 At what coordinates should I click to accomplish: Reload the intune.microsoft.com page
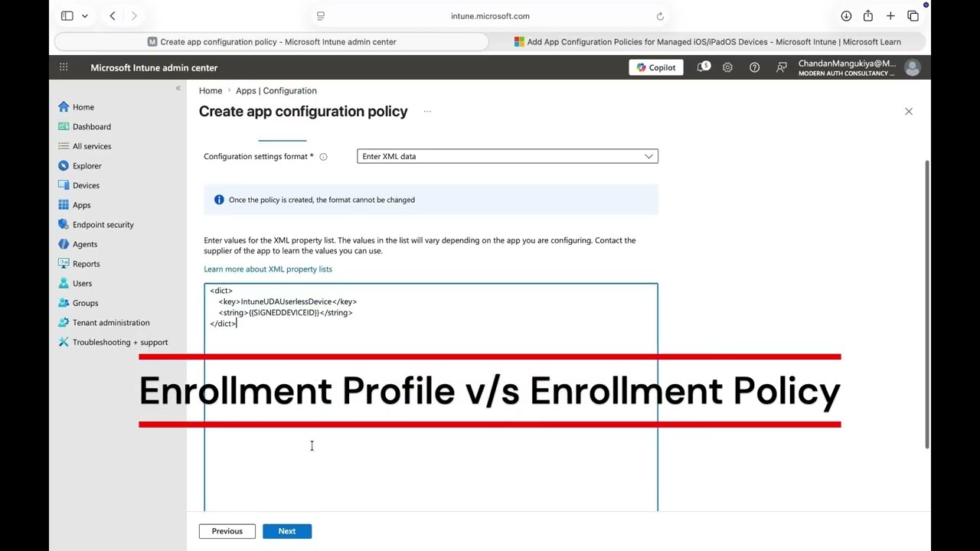pyautogui.click(x=660, y=16)
